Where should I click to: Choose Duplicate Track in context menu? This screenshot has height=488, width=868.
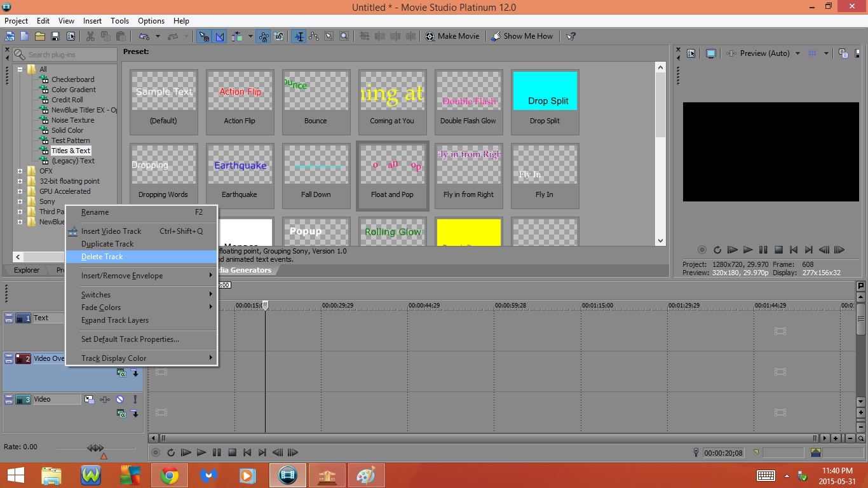click(x=141, y=244)
